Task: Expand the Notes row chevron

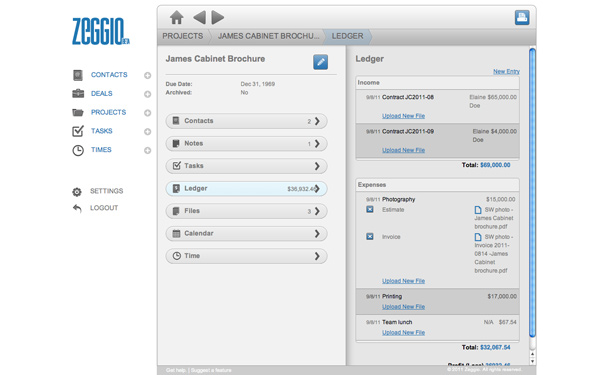Action: click(x=317, y=143)
